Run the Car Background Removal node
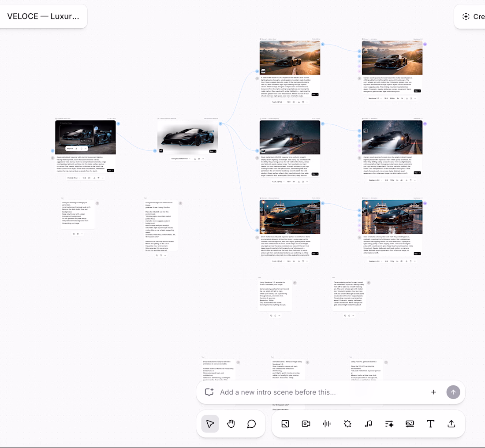The width and height of the screenshot is (485, 448). pyautogui.click(x=213, y=151)
